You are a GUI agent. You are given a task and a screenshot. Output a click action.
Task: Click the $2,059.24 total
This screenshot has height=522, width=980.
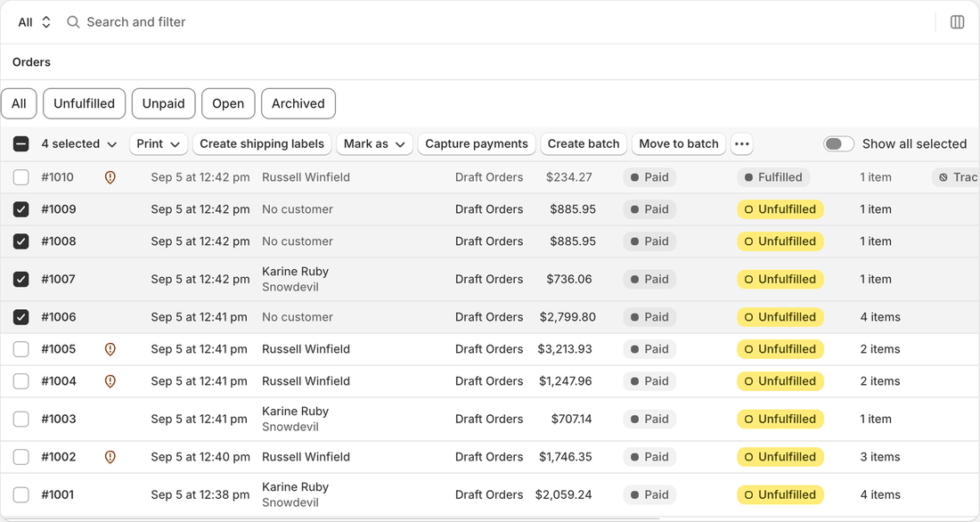coord(563,495)
